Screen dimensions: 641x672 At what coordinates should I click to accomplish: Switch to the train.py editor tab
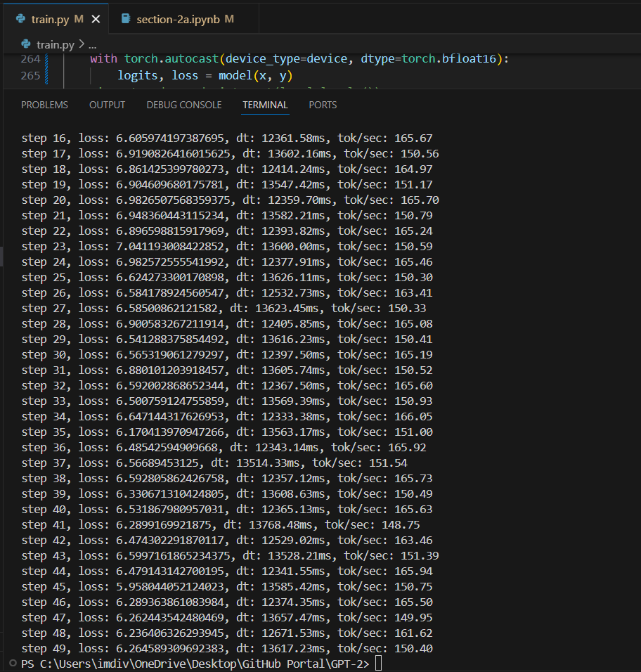pyautogui.click(x=56, y=19)
